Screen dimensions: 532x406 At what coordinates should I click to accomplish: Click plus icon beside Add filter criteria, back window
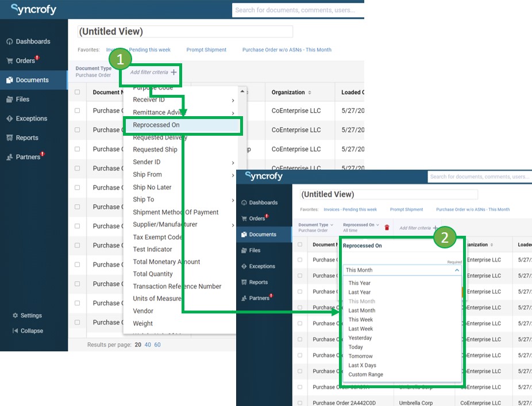point(174,72)
